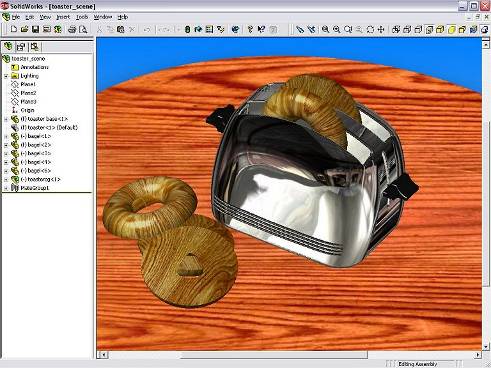The height and width of the screenshot is (368, 491).
Task: Expand the (f) bagel<2> component
Action: pyautogui.click(x=6, y=145)
